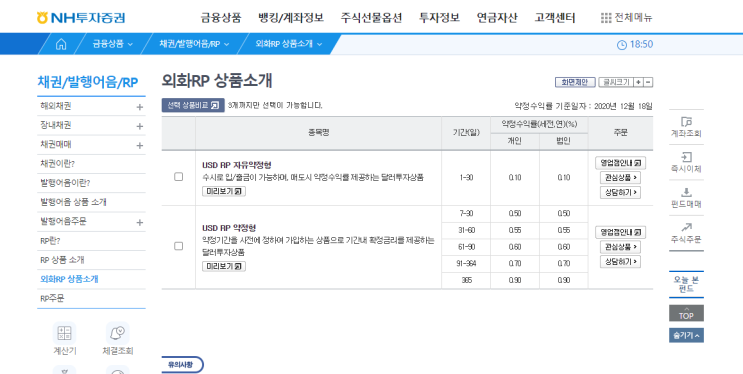Open RP주문 sidebar link
The image size is (743, 374).
tap(52, 298)
